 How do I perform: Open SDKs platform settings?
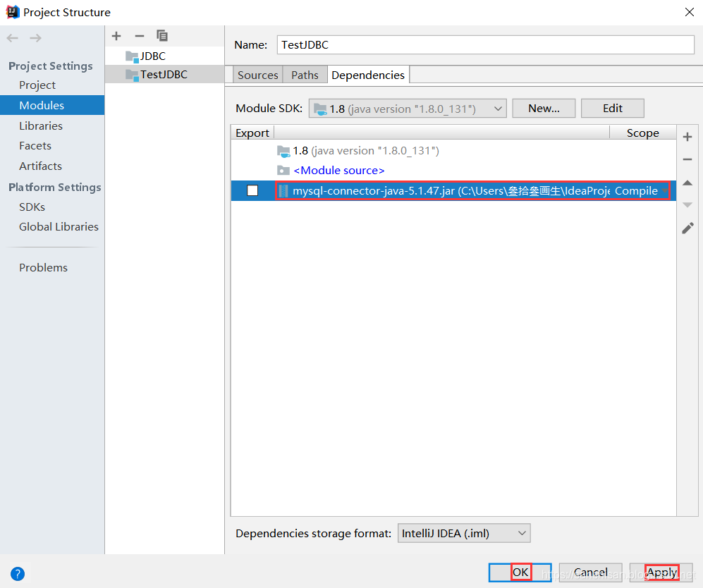coord(32,207)
